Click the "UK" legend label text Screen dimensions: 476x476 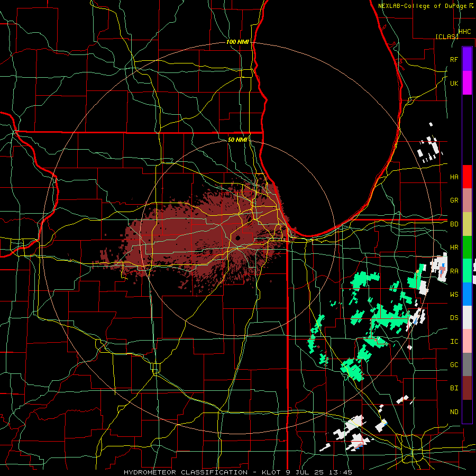click(454, 83)
